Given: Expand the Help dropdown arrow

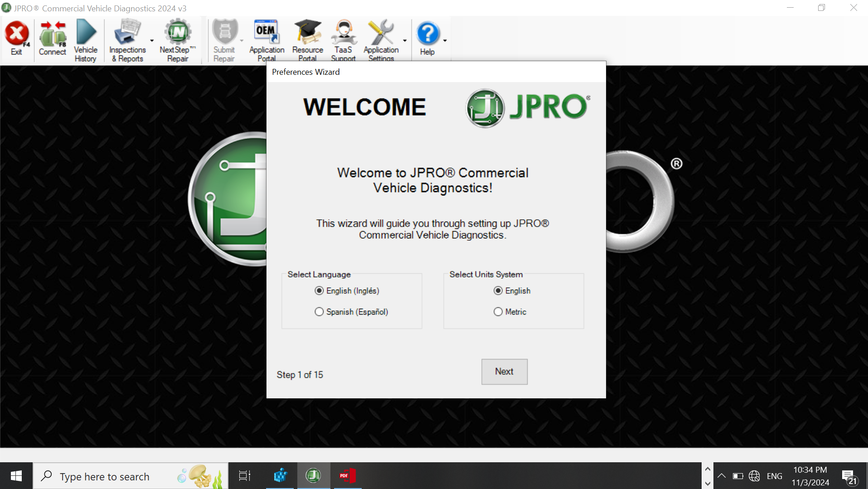Looking at the screenshot, I should click(445, 41).
